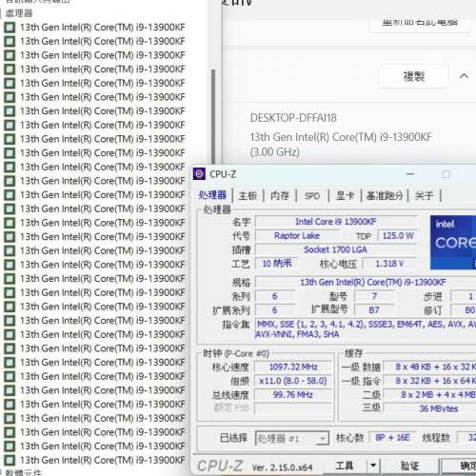476x476 pixels.
Task: Click the 插槽 value Socket 1700 LGA
Action: coord(335,249)
